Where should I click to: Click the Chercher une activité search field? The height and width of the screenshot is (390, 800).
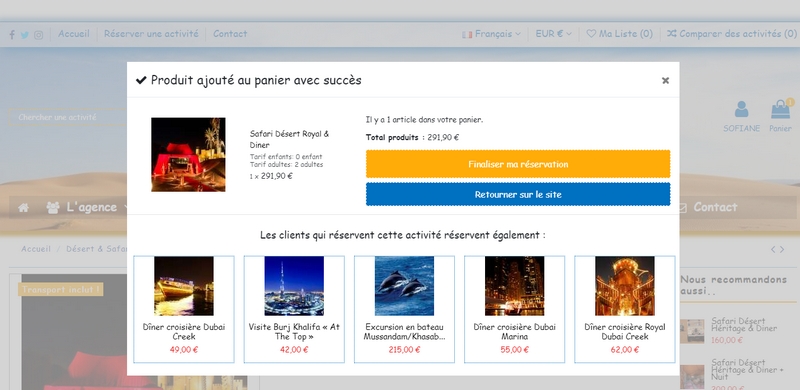click(68, 117)
